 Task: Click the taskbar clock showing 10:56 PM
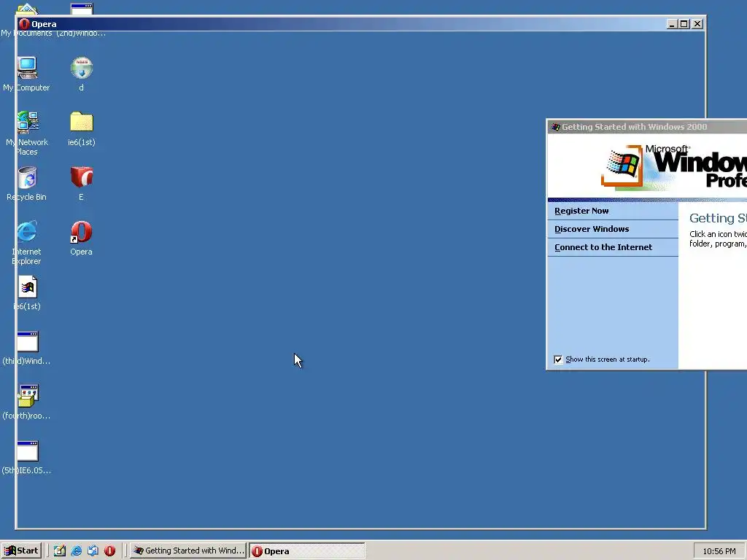click(x=719, y=551)
